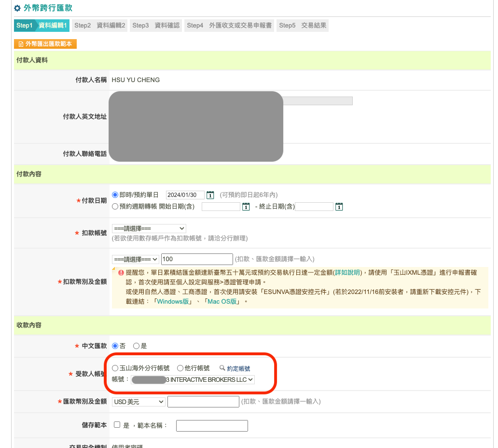
Task: Click 約定帳號 link
Action: pyautogui.click(x=238, y=368)
